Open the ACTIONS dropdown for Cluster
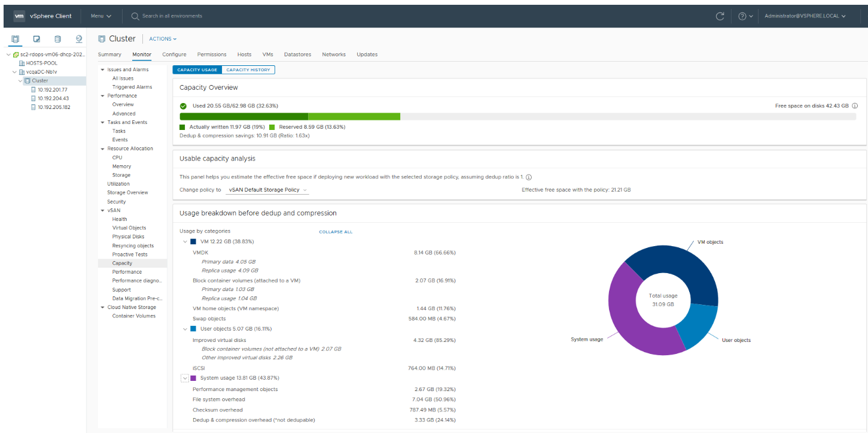The width and height of the screenshot is (868, 433). 163,39
